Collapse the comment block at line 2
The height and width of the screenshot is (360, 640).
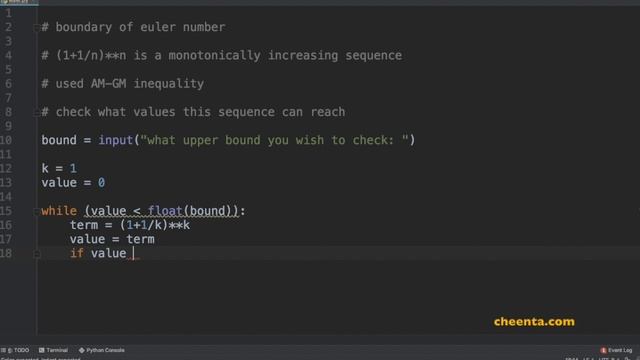click(x=36, y=28)
